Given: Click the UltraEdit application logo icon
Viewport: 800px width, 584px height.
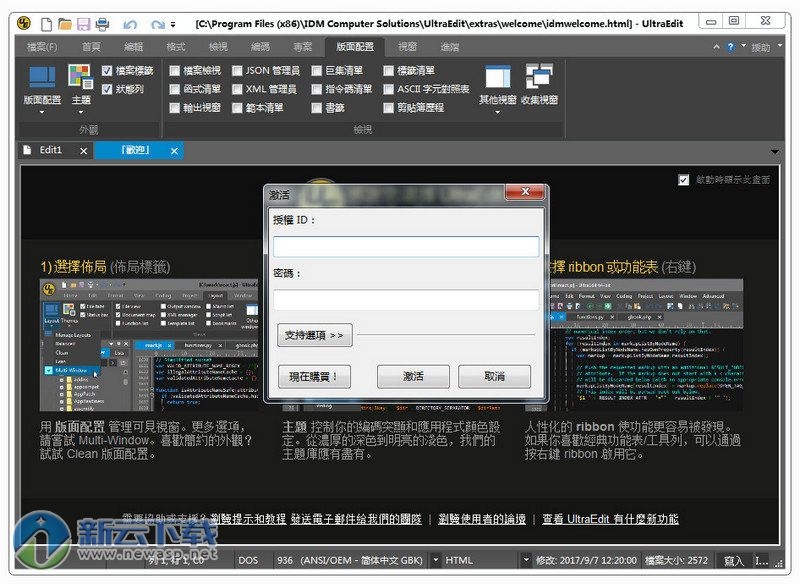Looking at the screenshot, I should pyautogui.click(x=24, y=23).
